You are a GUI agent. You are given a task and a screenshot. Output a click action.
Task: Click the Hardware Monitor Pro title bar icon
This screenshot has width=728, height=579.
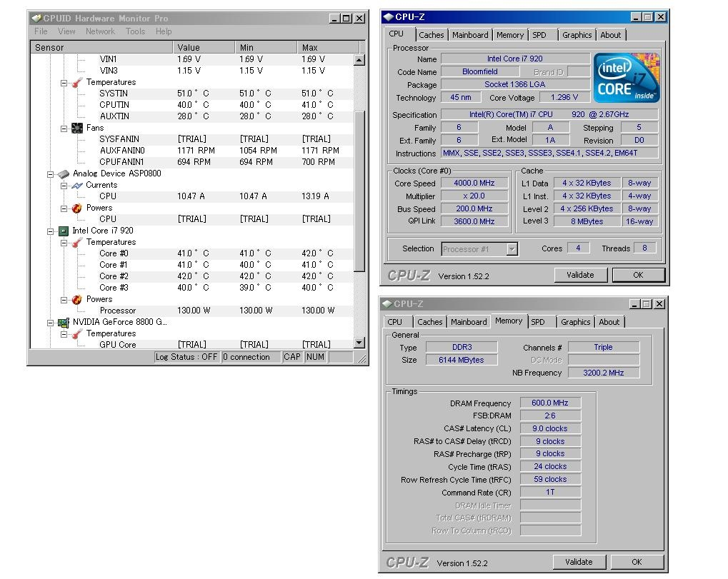click(36, 18)
